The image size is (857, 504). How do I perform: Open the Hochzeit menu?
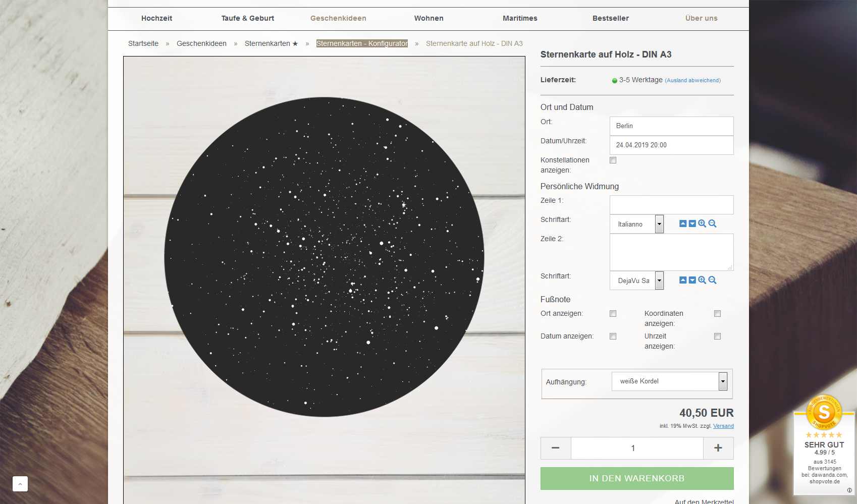click(x=156, y=18)
